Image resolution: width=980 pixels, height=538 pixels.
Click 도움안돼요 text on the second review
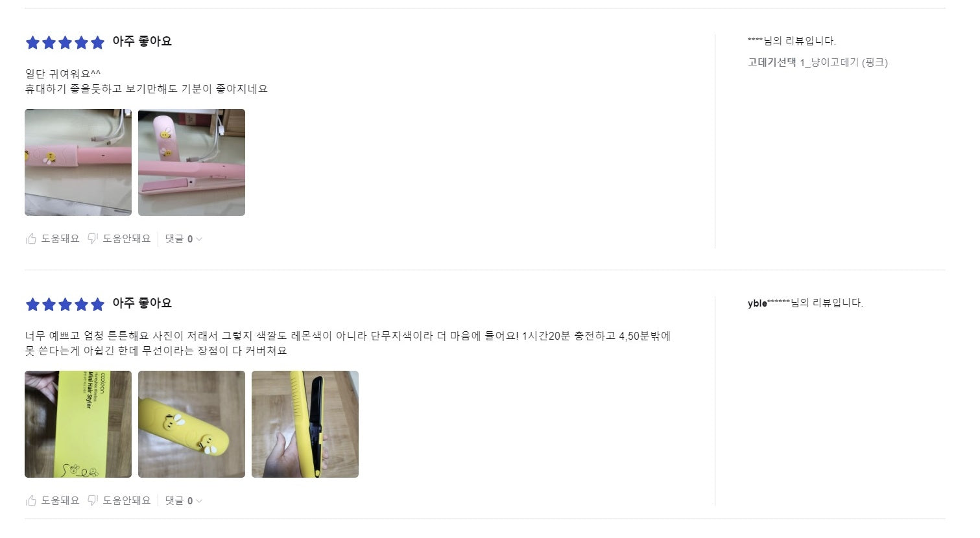tap(126, 500)
